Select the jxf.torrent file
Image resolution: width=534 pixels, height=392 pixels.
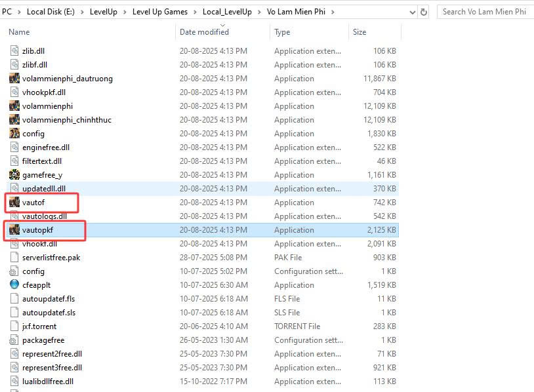tap(39, 326)
